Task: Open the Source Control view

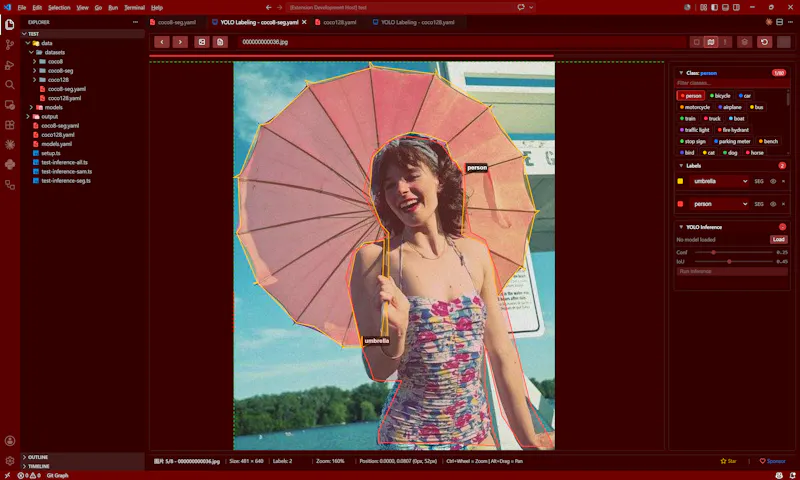Action: point(10,45)
